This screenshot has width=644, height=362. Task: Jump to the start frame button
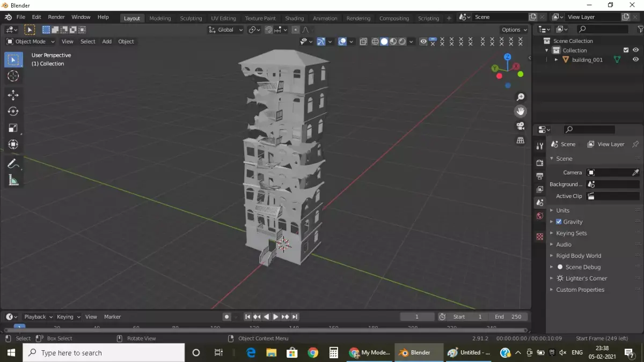pyautogui.click(x=247, y=317)
